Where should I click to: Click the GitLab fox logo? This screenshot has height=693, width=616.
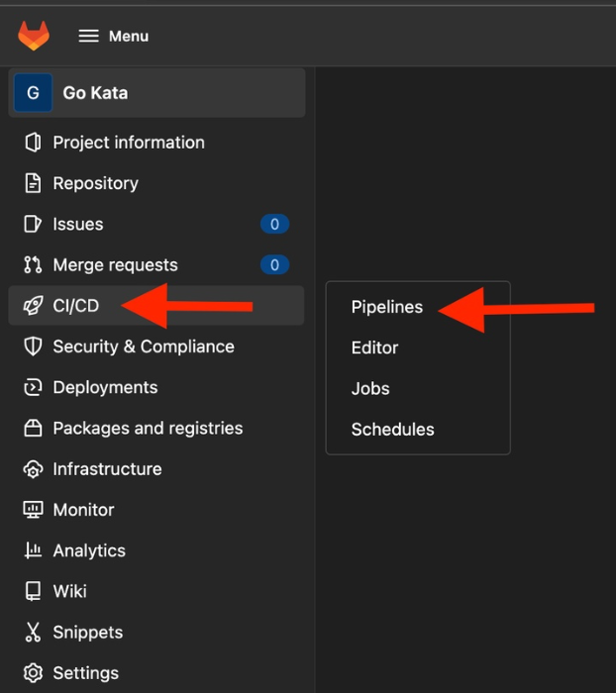pos(33,36)
